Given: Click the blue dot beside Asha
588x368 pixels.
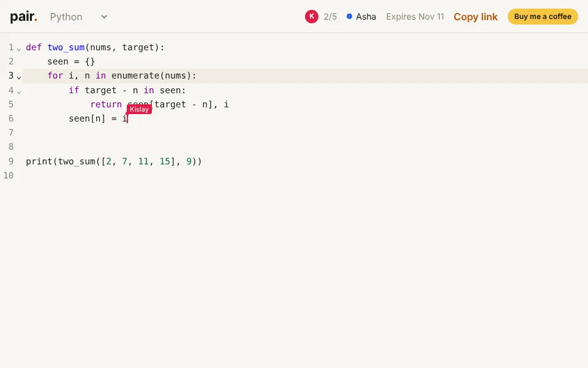Looking at the screenshot, I should 349,17.
